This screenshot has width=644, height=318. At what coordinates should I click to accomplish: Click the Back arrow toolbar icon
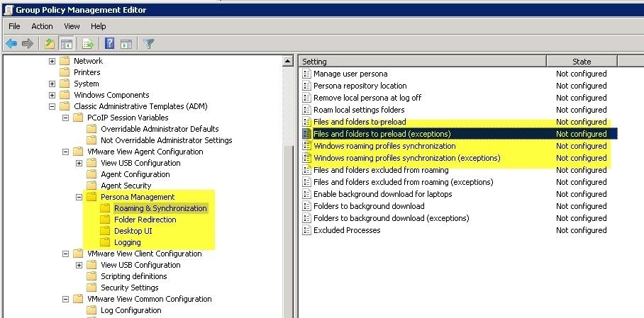coord(11,43)
